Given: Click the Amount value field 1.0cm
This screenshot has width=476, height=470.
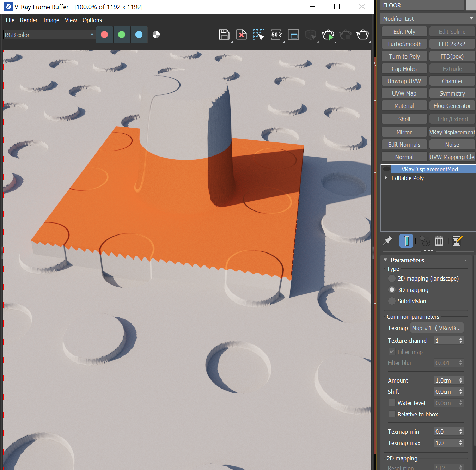Looking at the screenshot, I should [446, 380].
